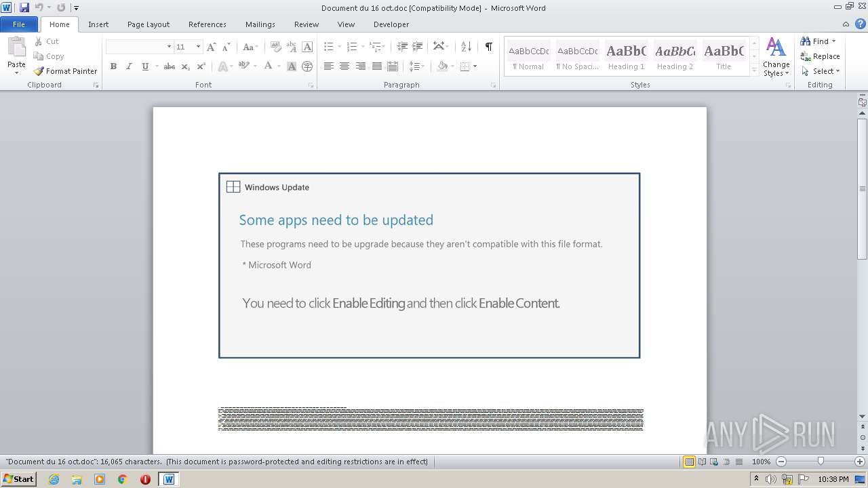
Task: Open the Select dropdown in Editing
Action: [x=821, y=71]
